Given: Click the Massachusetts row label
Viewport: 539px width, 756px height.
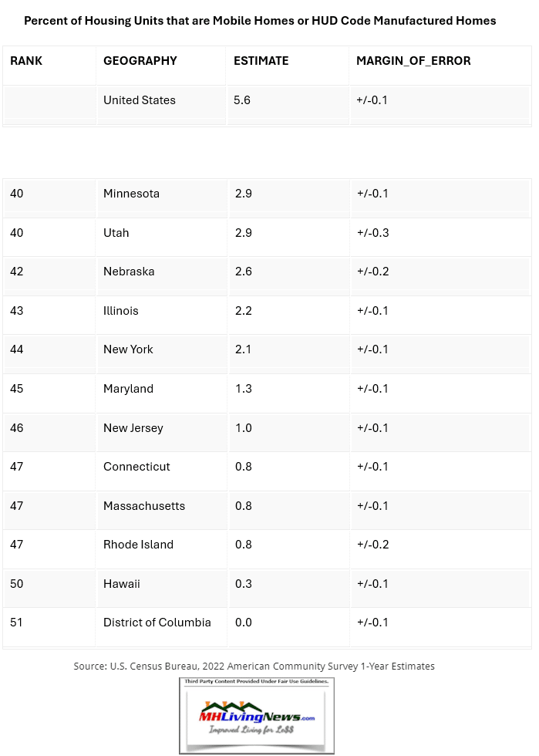Looking at the screenshot, I should [x=144, y=506].
